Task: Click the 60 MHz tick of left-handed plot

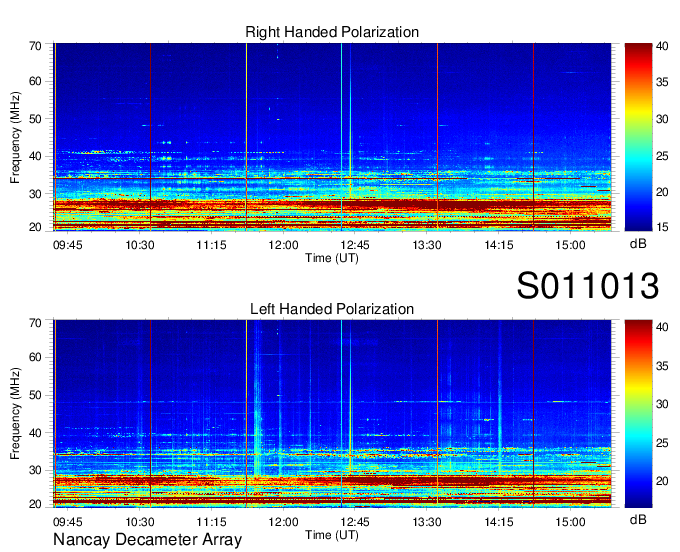Action: [35, 357]
